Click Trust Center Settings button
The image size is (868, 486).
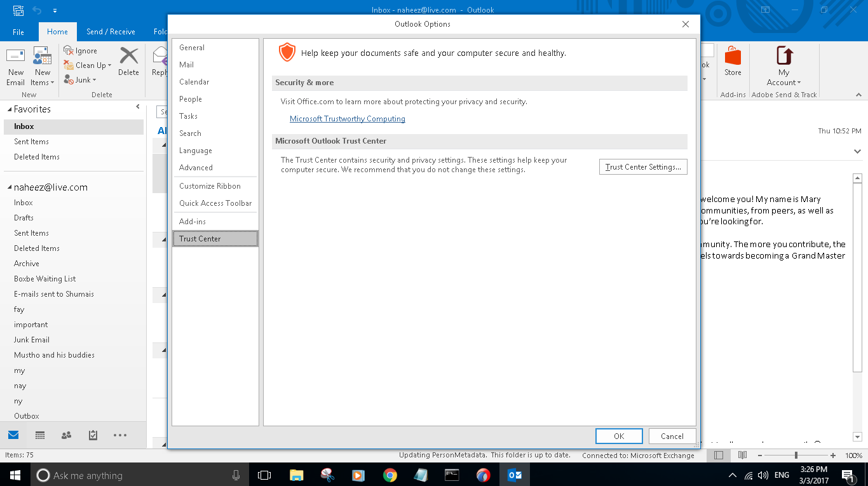[643, 167]
